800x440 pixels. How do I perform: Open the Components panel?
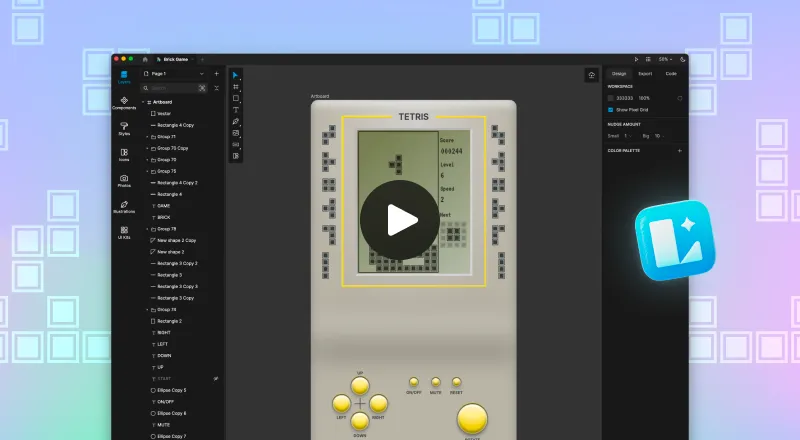click(124, 103)
